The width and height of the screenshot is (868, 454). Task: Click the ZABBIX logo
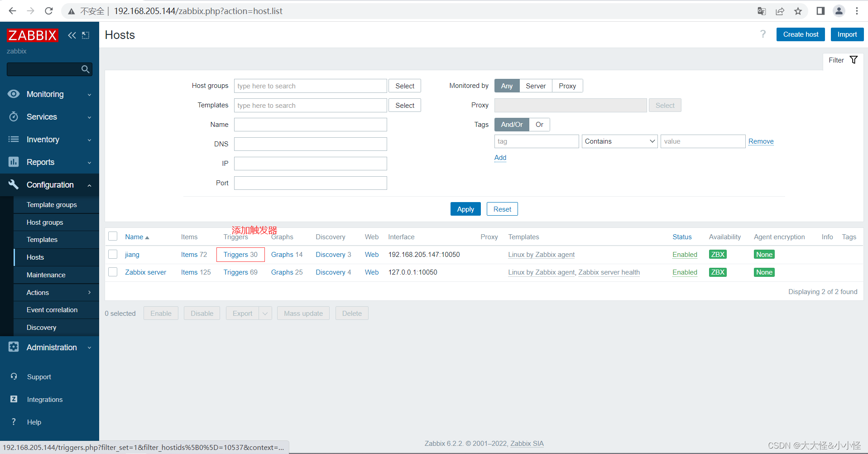click(x=33, y=35)
